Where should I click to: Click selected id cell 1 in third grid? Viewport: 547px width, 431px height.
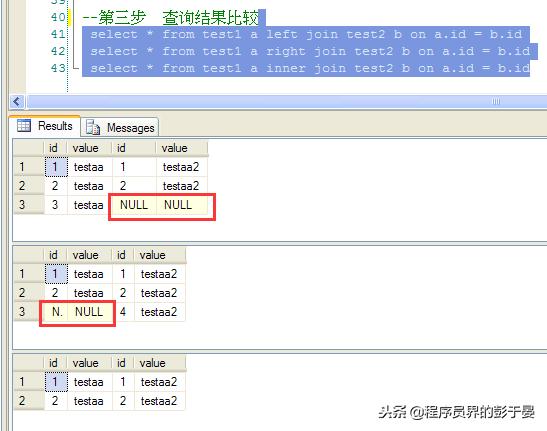pyautogui.click(x=56, y=382)
